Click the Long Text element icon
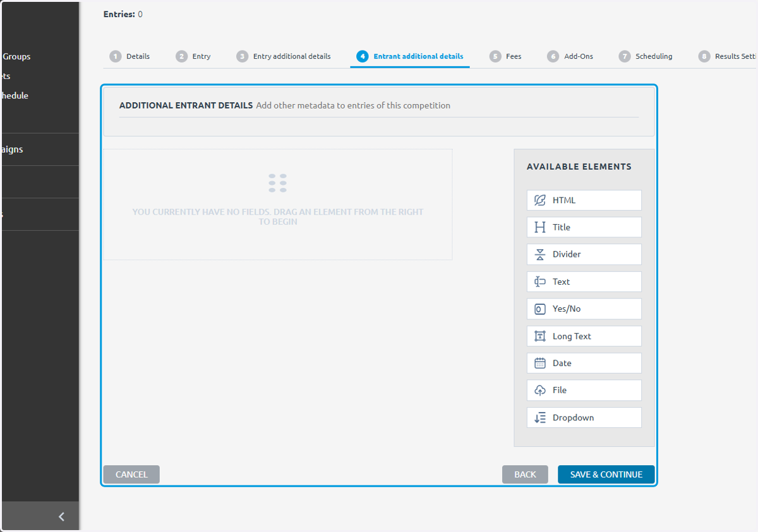Image resolution: width=758 pixels, height=532 pixels. click(540, 336)
